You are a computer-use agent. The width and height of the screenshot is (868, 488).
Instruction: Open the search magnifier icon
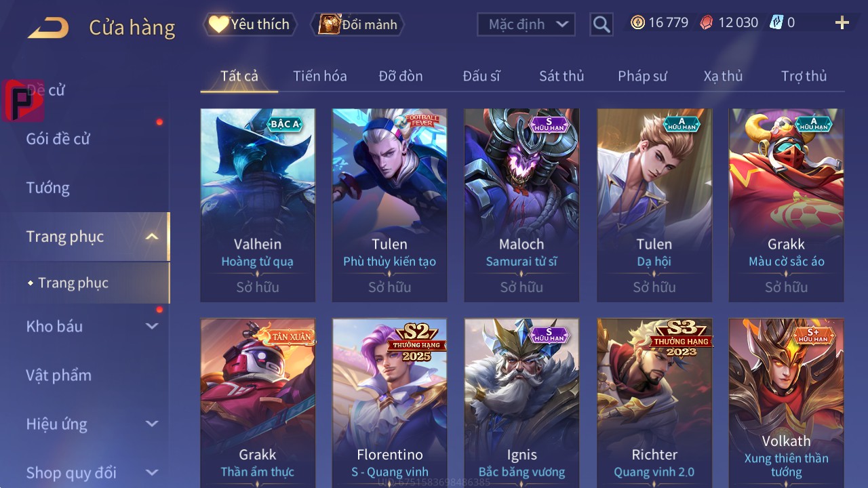601,24
